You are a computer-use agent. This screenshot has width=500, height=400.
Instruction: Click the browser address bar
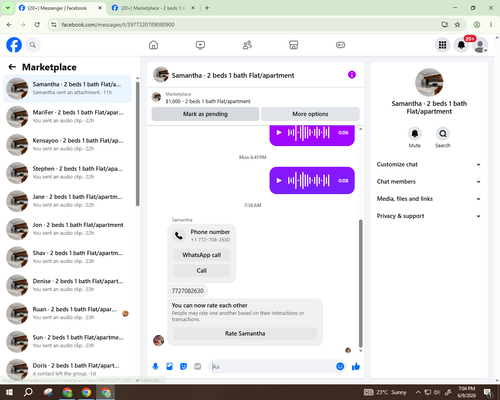247,25
